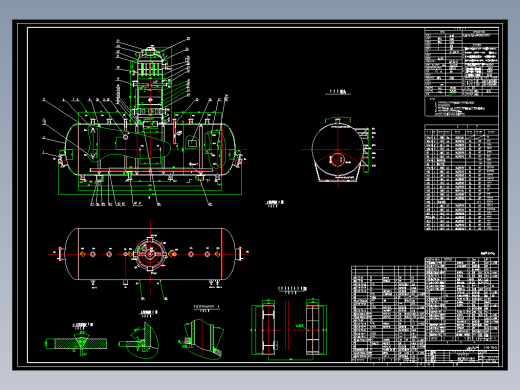Click the saddle support detail title text

click(292, 290)
